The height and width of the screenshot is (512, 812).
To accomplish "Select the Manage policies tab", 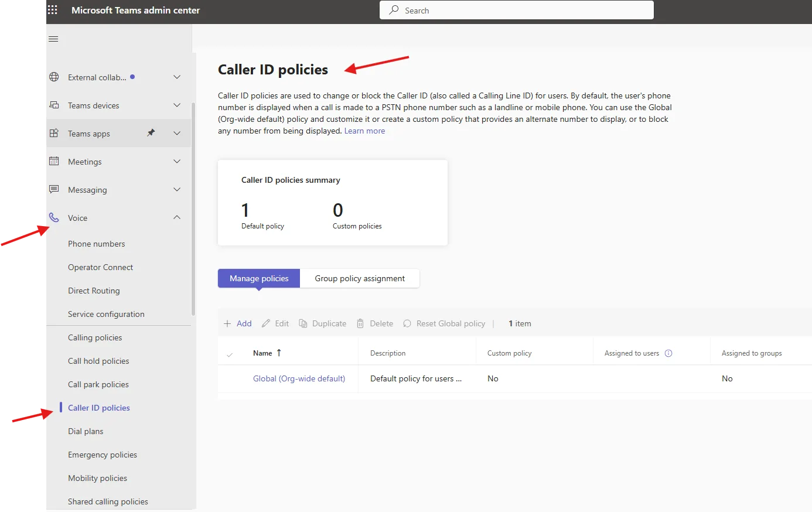I will tap(258, 278).
